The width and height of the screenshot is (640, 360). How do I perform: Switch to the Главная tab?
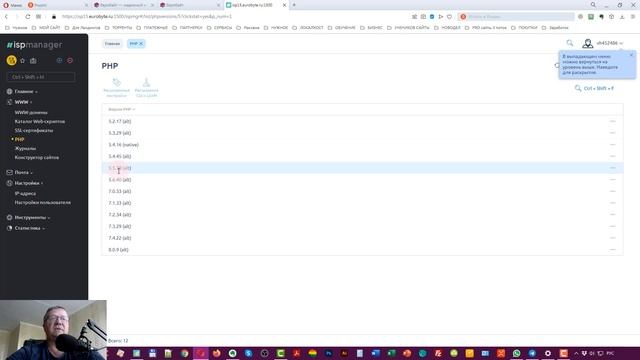[x=112, y=44]
